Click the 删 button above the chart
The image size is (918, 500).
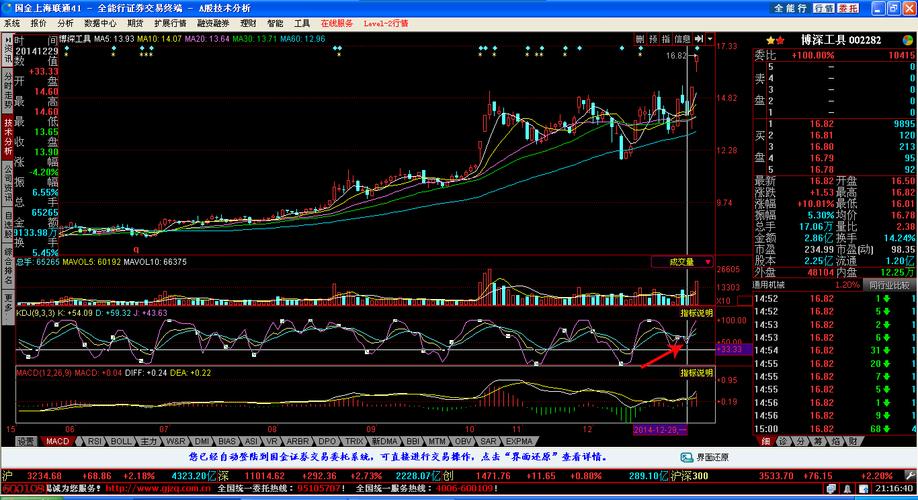click(x=640, y=39)
